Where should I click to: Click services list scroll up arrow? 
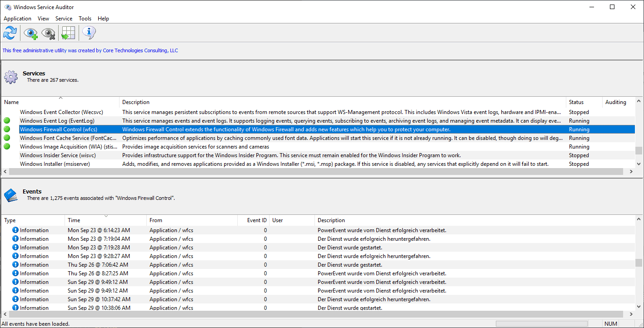coord(639,100)
